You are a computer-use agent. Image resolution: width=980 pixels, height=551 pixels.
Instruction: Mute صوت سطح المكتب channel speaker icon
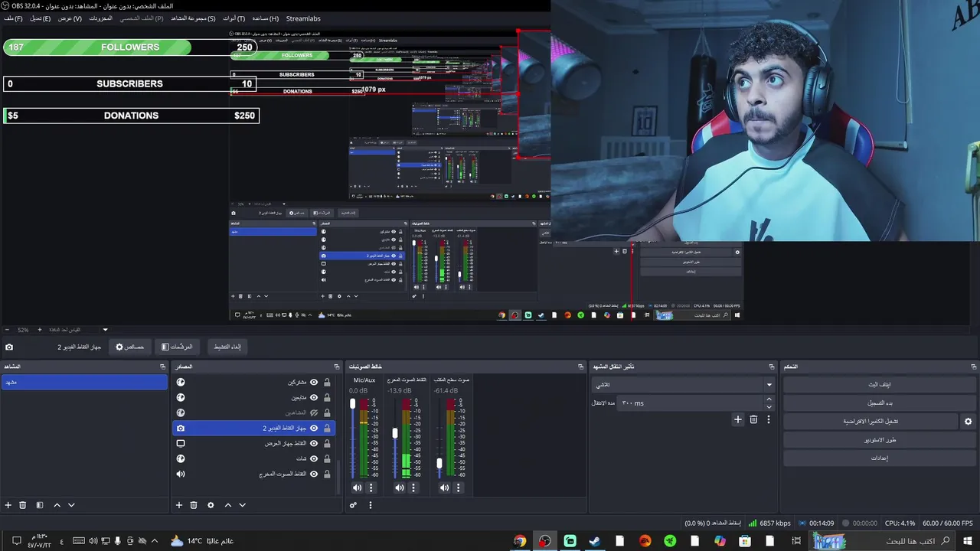point(444,487)
